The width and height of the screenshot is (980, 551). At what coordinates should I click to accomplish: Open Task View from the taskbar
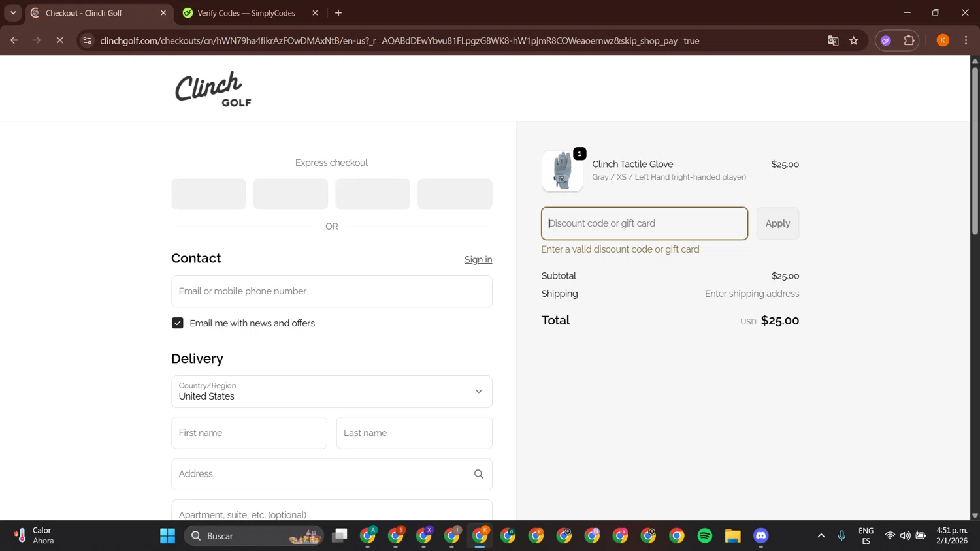(340, 536)
